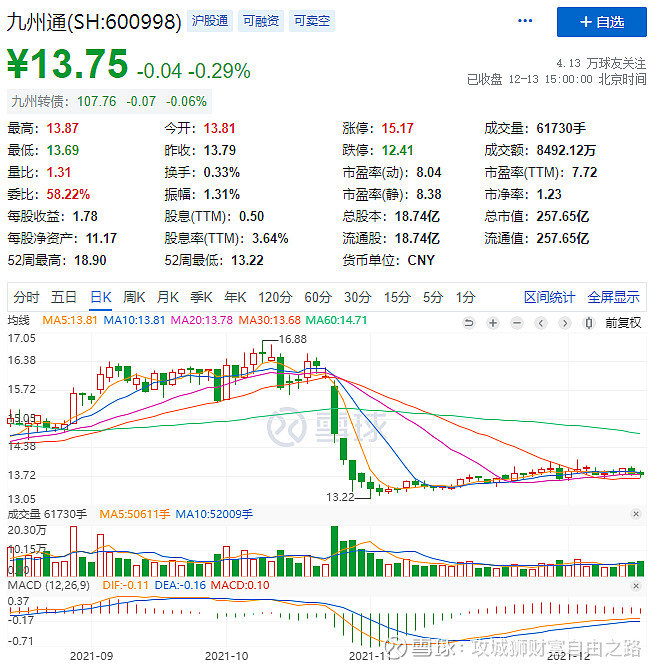Viewport: 661px width, 668px height.
Task: Click the 总市值 value 257.65亿
Action: coord(563,216)
